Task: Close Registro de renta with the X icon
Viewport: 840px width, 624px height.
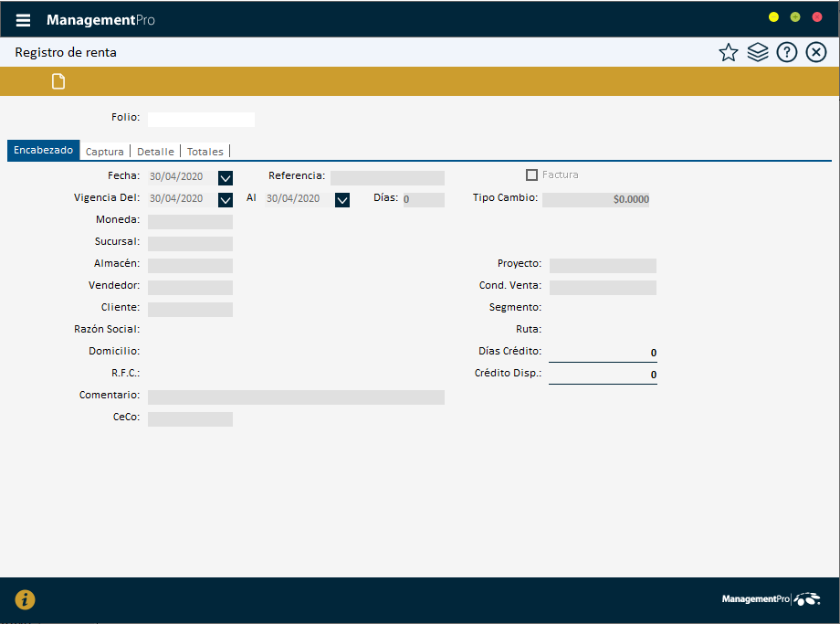Action: point(816,53)
